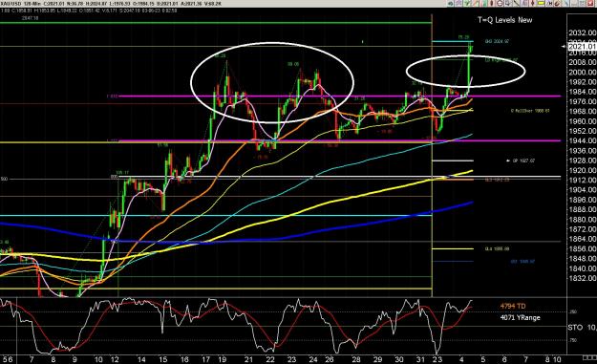The height and width of the screenshot is (364, 597).
Task: Select the orange diagonal trendline tool
Action: coord(475,4)
